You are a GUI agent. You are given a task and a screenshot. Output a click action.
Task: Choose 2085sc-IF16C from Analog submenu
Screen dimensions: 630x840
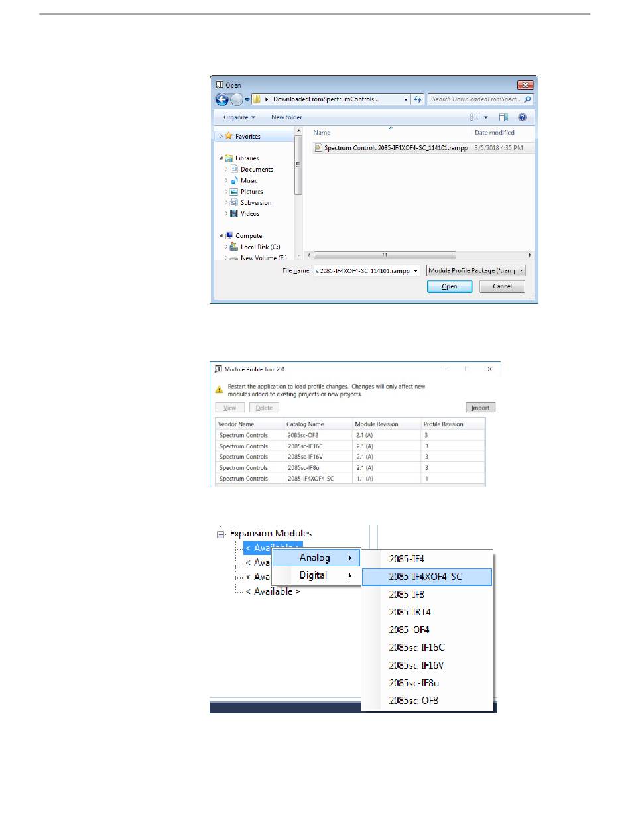[427, 647]
